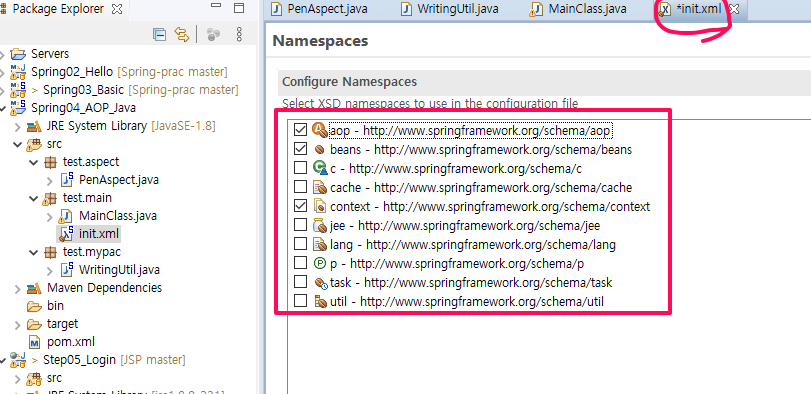Click the test.aspect package icon
Image resolution: width=811 pixels, height=394 pixels.
(x=50, y=162)
